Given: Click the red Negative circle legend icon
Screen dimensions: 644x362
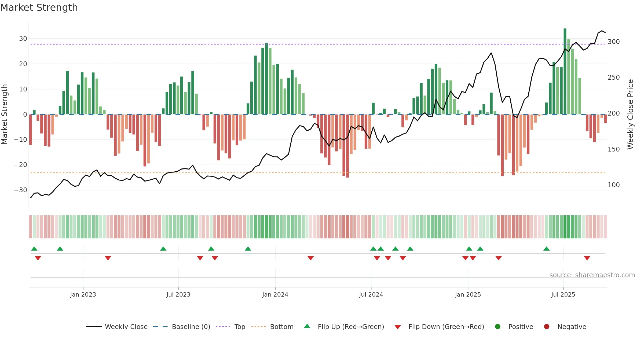Looking at the screenshot, I should click(x=547, y=327).
